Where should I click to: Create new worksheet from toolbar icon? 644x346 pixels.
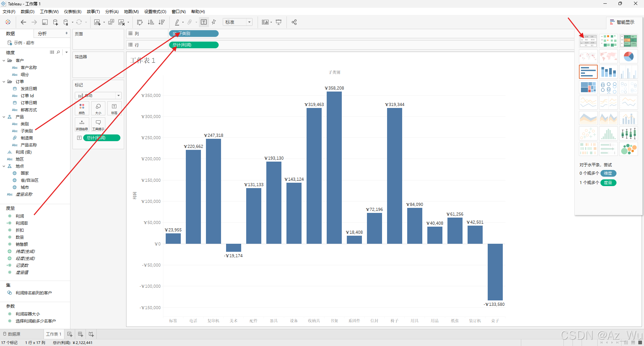[x=97, y=22]
